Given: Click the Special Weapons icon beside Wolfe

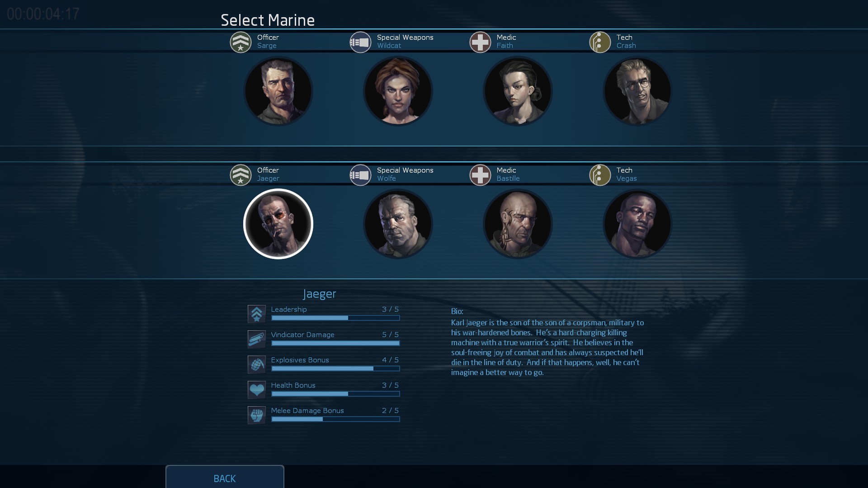Looking at the screenshot, I should [x=360, y=175].
